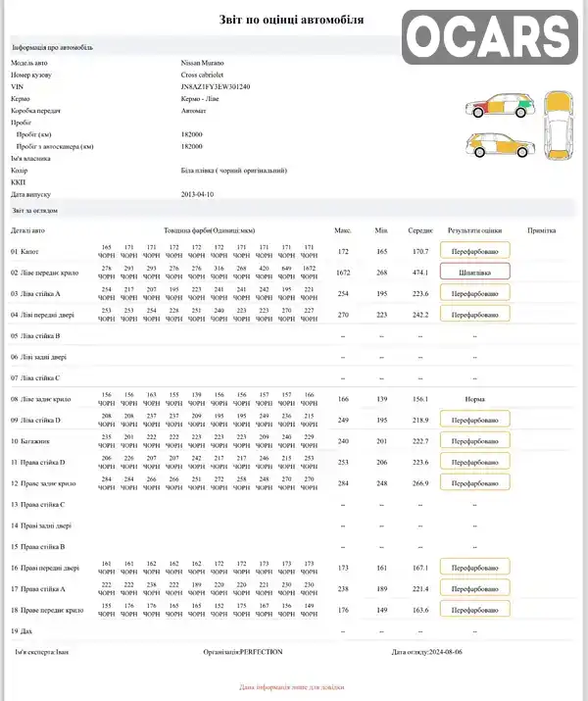The width and height of the screenshot is (588, 701).
Task: Click Перефарбовано badge for Праве заднє крило
Action: click(474, 482)
